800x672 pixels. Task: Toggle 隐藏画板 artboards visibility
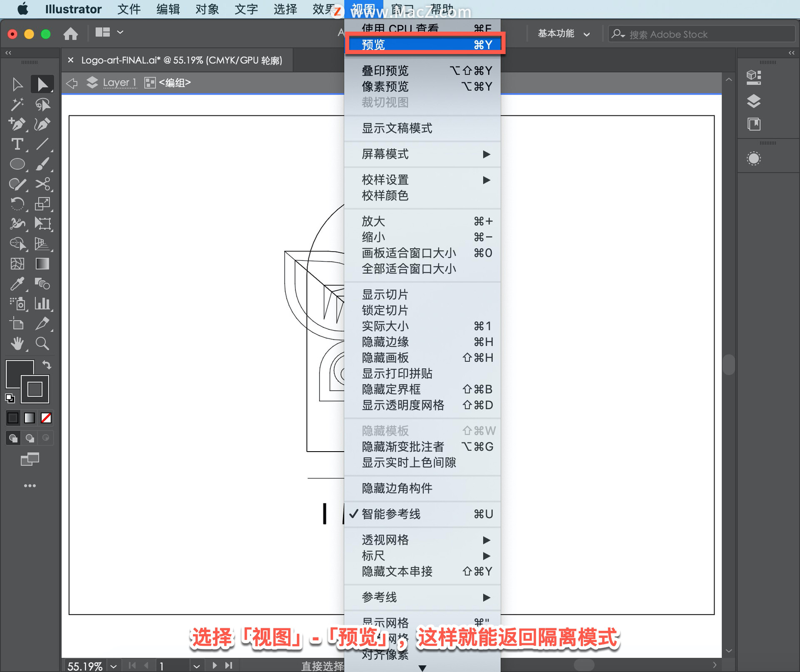point(422,358)
